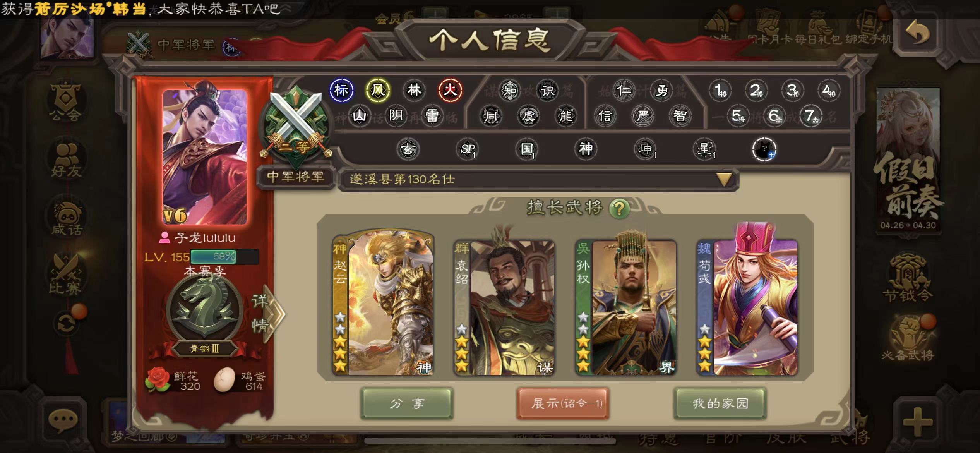The width and height of the screenshot is (980, 453).
Task: Tap the 节钺令 emblem icon
Action: point(908,277)
